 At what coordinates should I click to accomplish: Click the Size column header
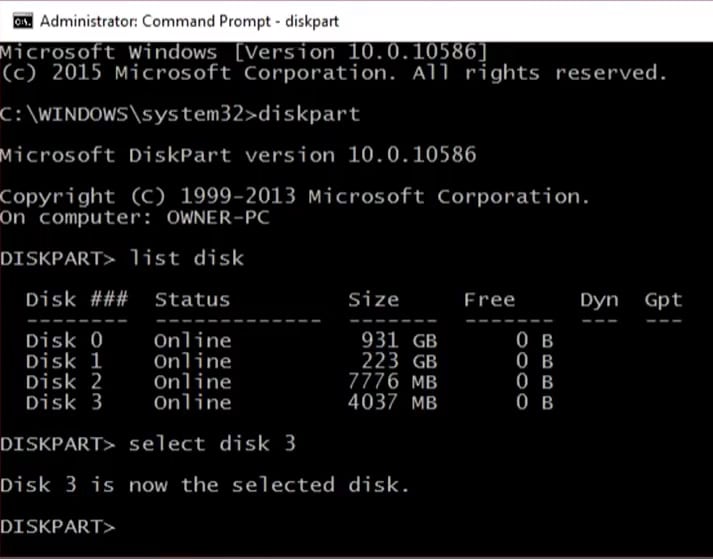coord(373,299)
